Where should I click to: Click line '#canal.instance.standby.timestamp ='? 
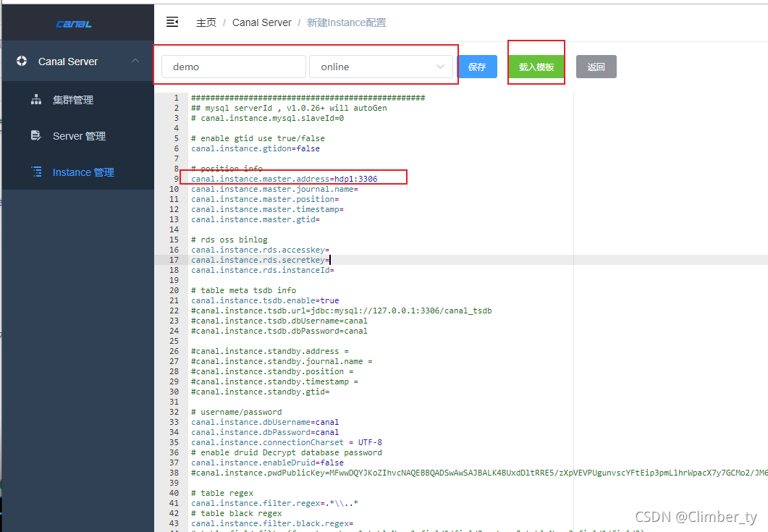click(274, 381)
